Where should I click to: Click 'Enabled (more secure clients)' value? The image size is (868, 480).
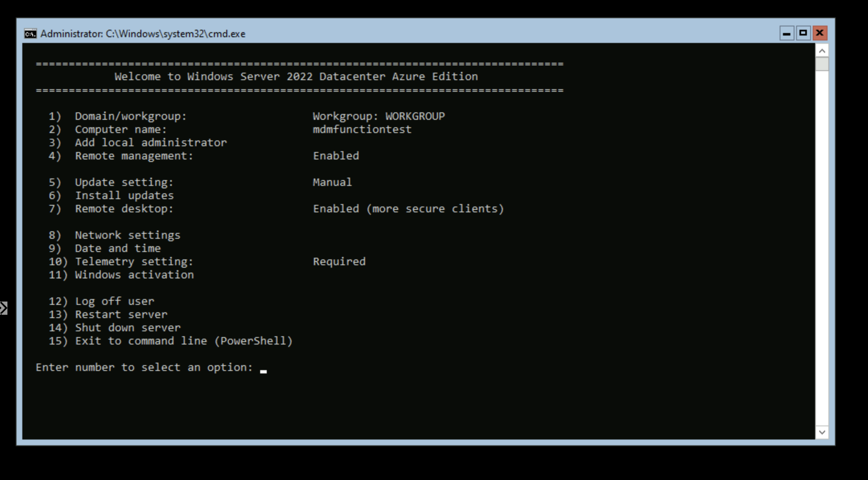408,209
